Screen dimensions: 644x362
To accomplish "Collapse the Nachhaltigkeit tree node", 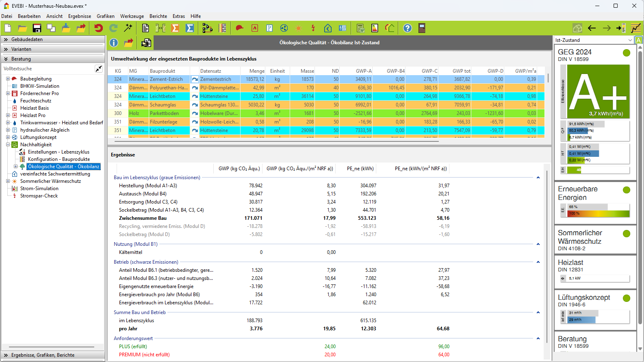I will [8, 145].
